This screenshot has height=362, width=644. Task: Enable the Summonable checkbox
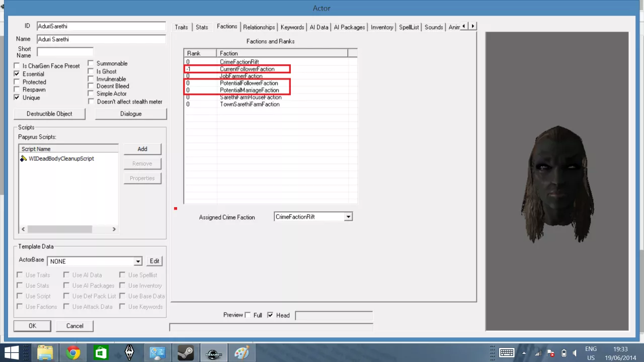[91, 63]
